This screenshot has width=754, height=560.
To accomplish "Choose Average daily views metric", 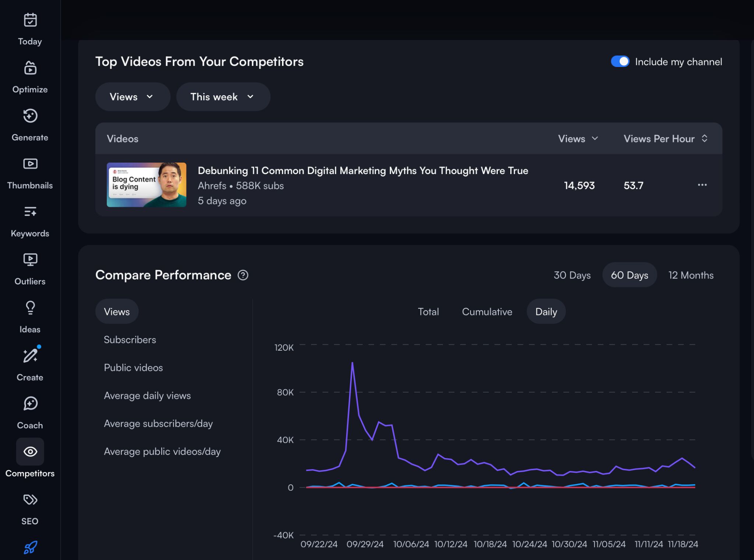I will (147, 396).
